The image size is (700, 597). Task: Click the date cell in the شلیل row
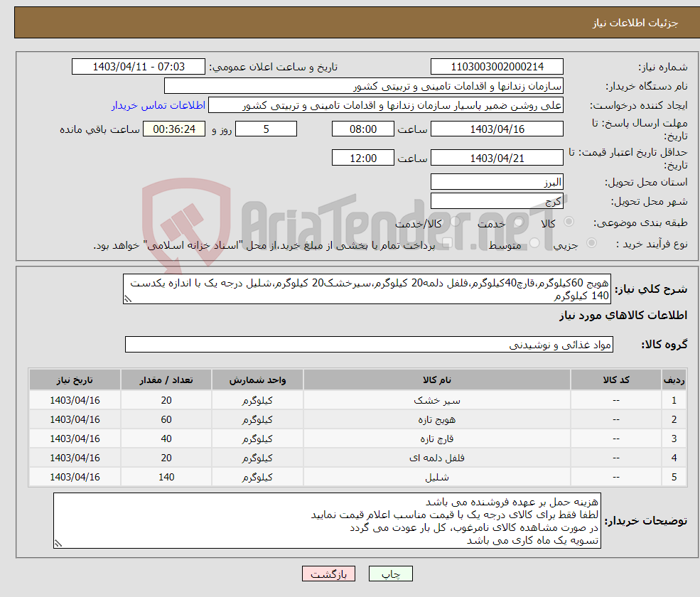(75, 477)
